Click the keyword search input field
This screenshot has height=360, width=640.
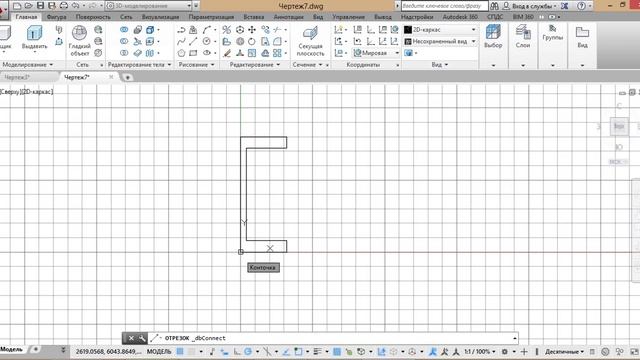click(444, 6)
